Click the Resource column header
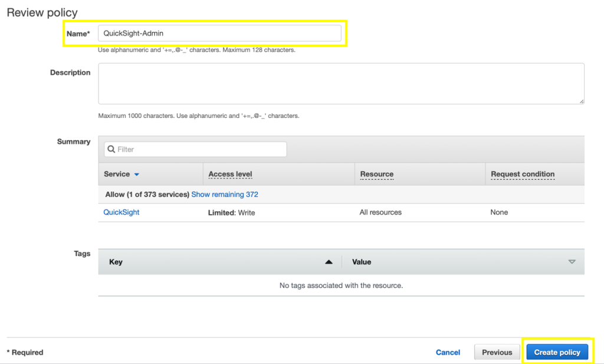604x364 pixels. (377, 174)
